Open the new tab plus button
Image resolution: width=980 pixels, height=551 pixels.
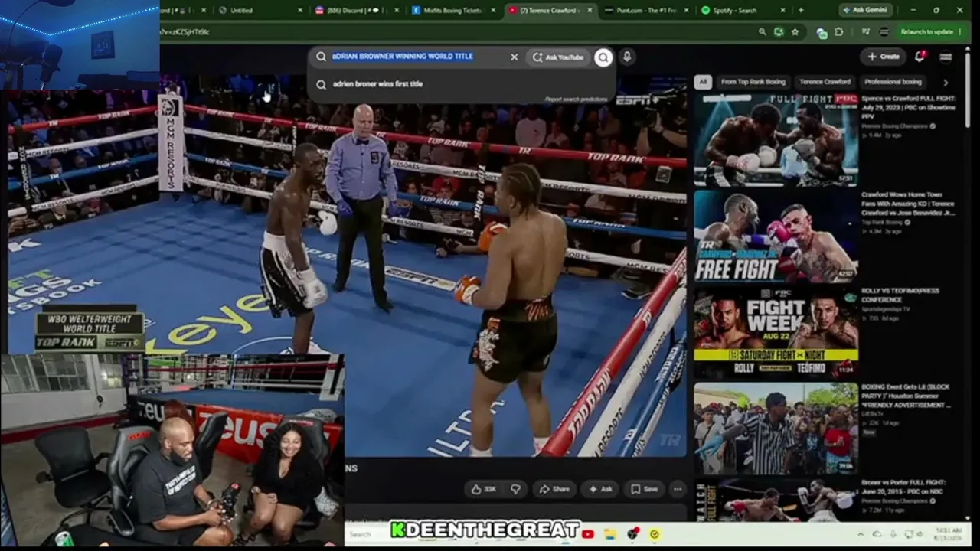pos(801,10)
